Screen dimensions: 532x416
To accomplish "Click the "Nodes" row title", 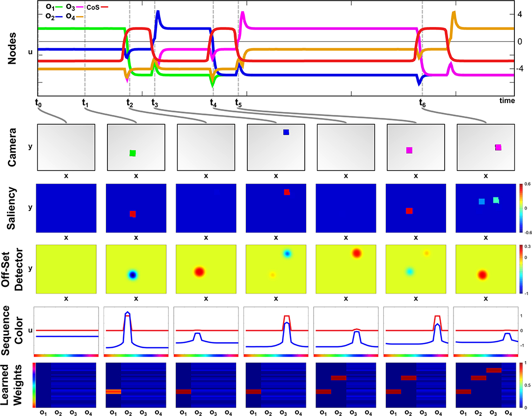I will 12,48.
